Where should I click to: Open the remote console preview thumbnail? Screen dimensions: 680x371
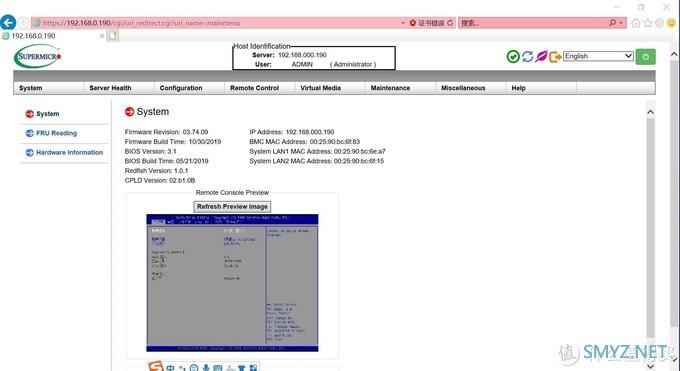(x=232, y=282)
